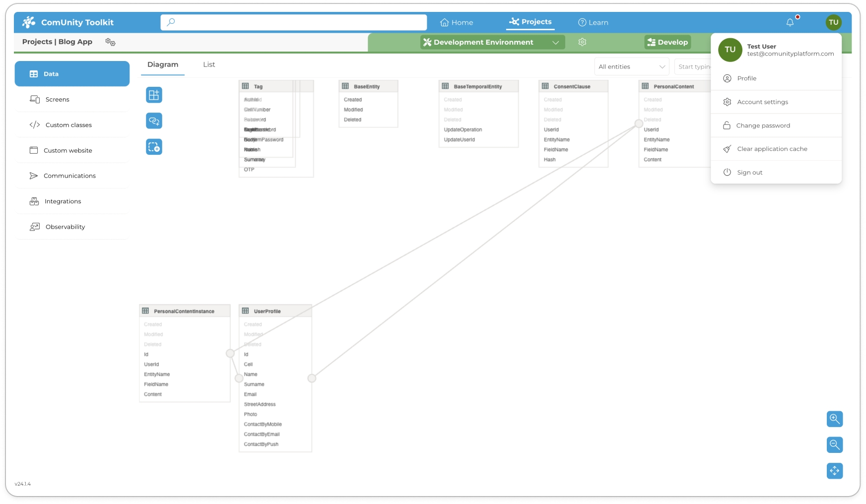Click the fit-to-screen arrows button
This screenshot has width=866, height=504.
click(834, 470)
